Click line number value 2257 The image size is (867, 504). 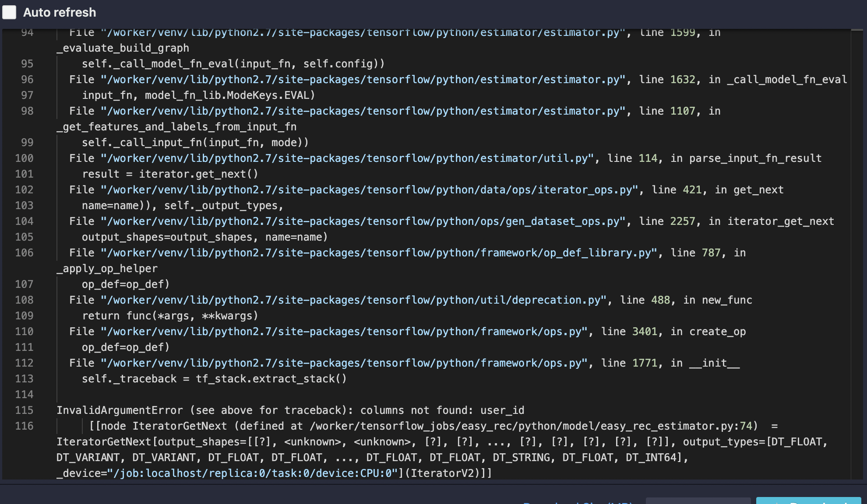click(683, 221)
